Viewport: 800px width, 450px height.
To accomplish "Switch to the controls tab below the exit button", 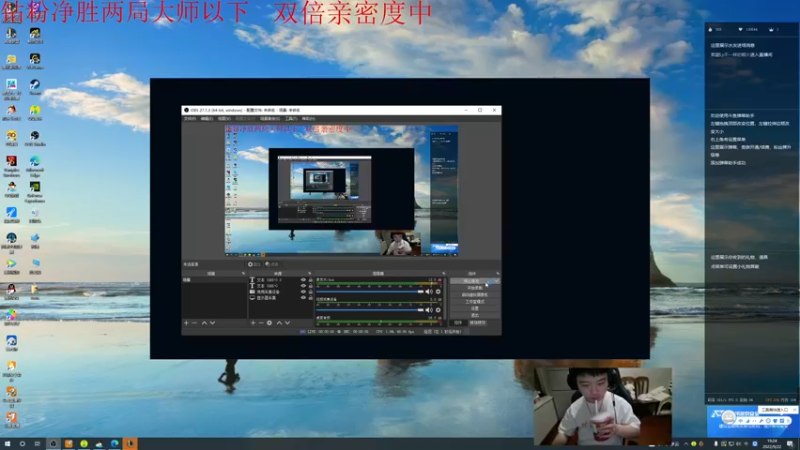I will click(458, 322).
